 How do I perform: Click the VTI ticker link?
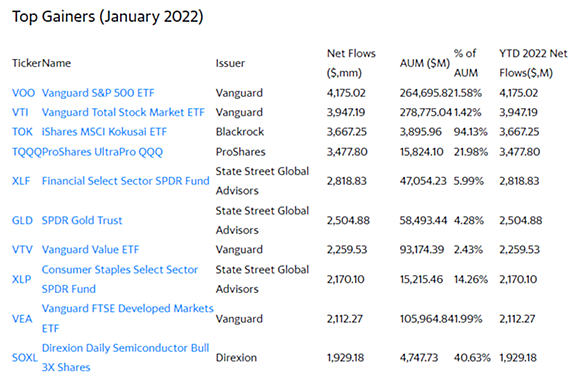20,112
